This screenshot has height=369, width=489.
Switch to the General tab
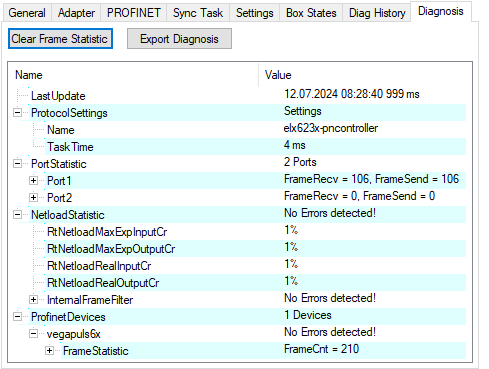click(x=27, y=13)
